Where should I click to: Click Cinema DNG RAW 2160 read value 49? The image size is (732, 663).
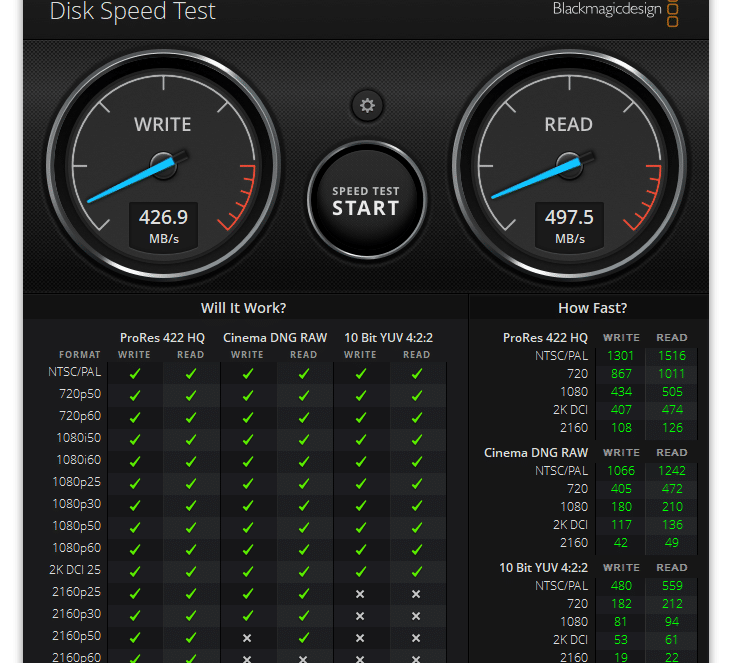tap(672, 543)
